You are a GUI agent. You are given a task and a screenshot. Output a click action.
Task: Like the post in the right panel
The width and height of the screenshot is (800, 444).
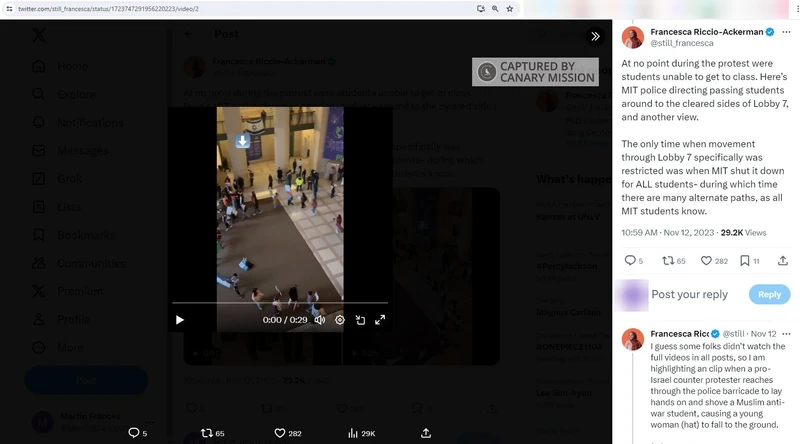point(708,260)
